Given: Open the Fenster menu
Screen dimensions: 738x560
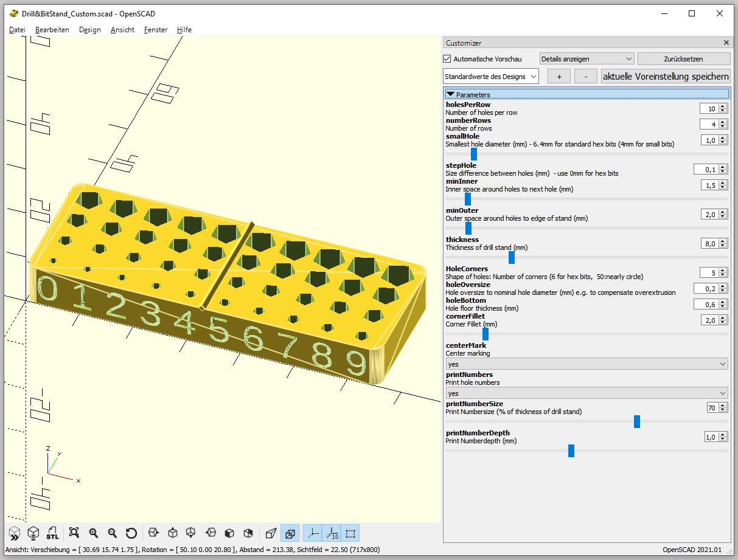Looking at the screenshot, I should (156, 29).
